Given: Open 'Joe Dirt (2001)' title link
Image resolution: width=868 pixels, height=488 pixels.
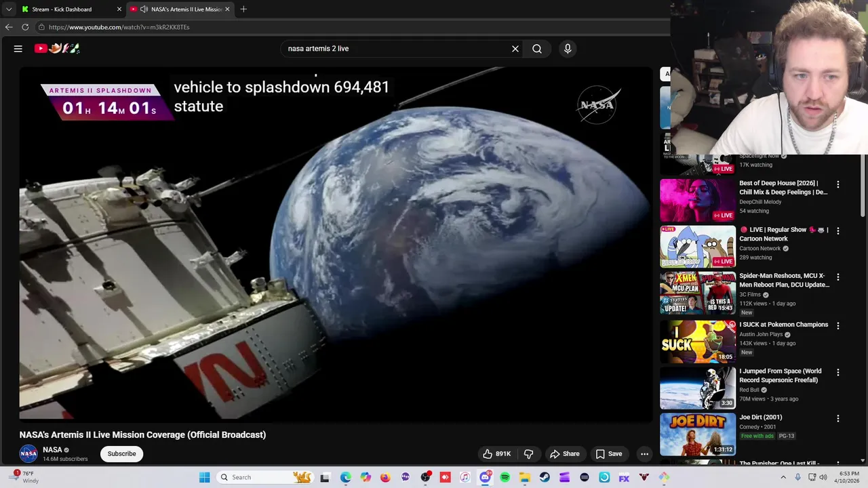Looking at the screenshot, I should pyautogui.click(x=761, y=418).
